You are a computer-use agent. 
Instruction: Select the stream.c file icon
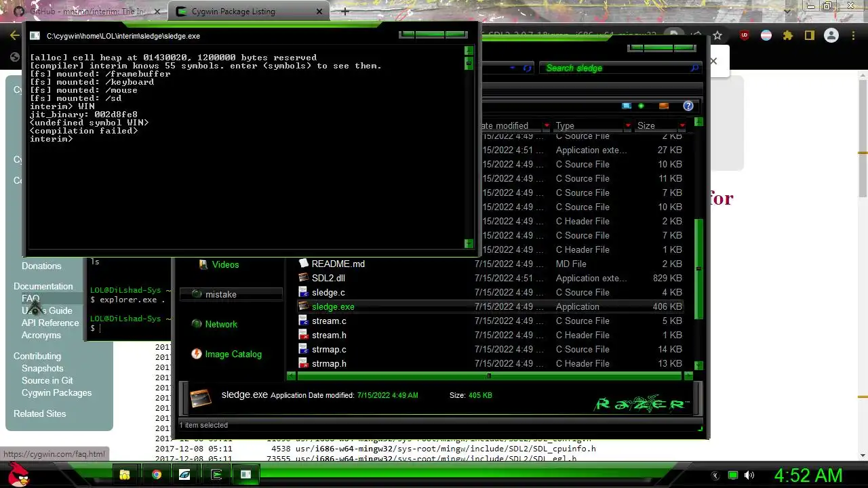pyautogui.click(x=303, y=321)
